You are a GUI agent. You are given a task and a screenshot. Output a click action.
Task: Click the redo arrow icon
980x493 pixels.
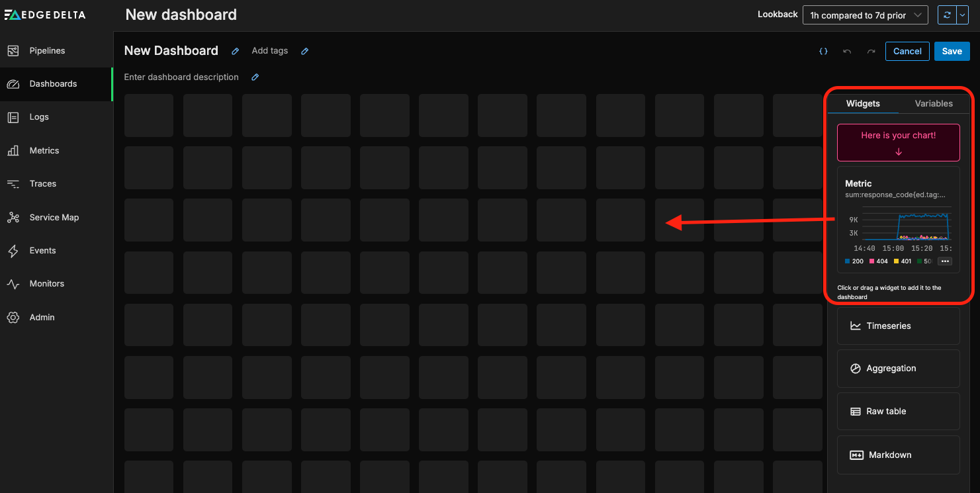pyautogui.click(x=871, y=52)
